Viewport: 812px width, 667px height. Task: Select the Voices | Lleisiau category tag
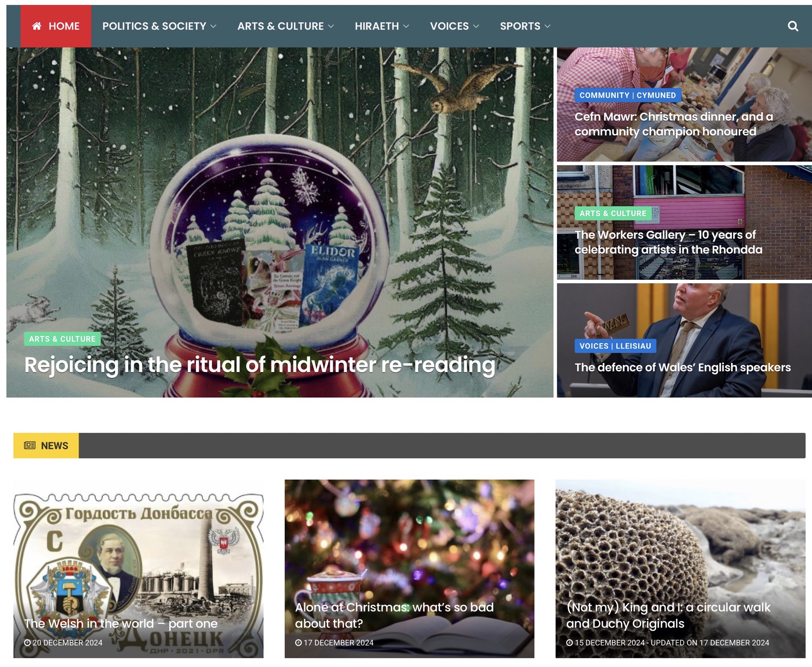coord(615,346)
